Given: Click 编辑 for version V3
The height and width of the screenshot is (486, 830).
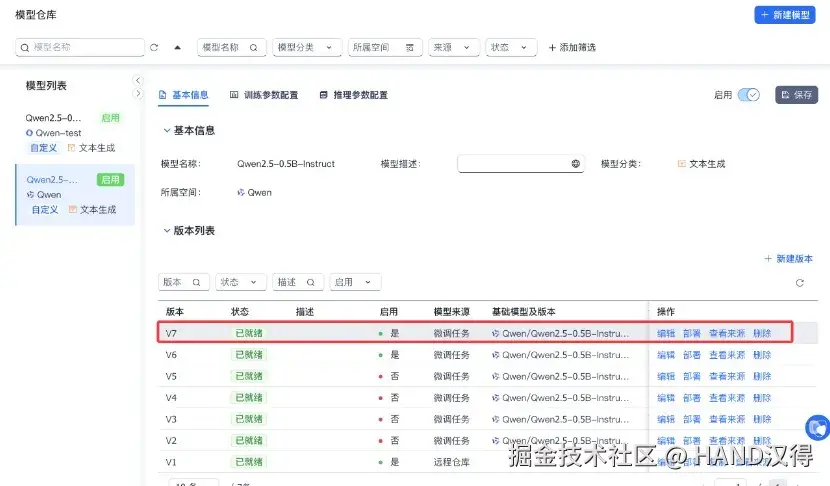Looking at the screenshot, I should coord(666,419).
